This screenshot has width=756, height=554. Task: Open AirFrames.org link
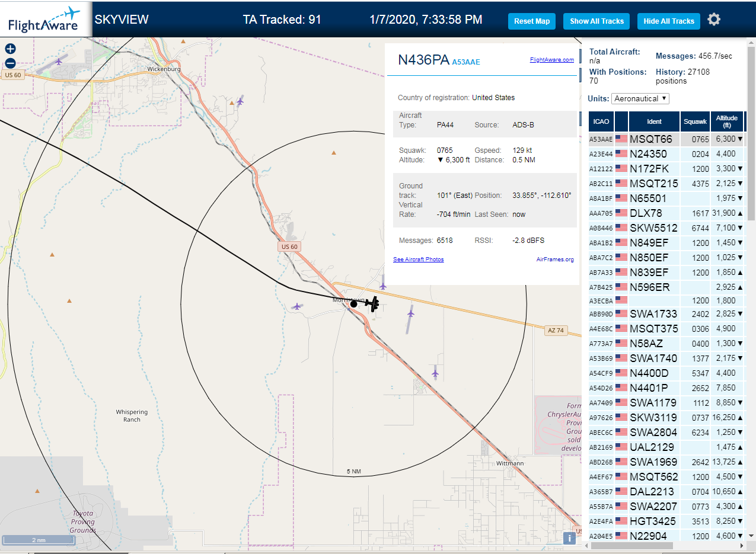pos(555,260)
